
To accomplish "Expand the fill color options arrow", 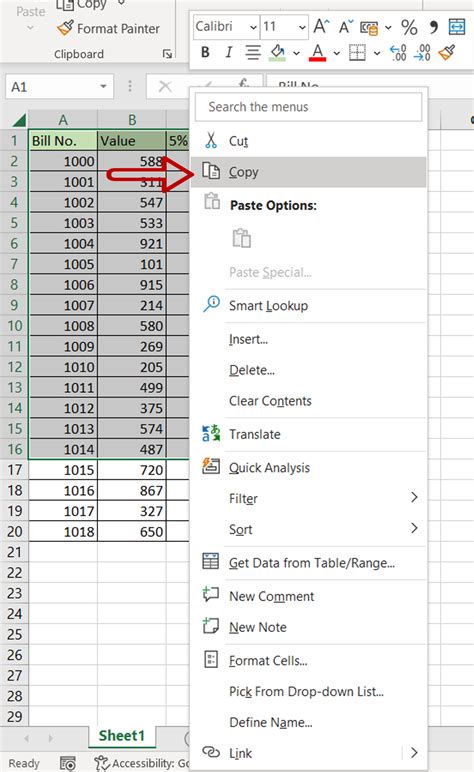I will click(x=296, y=53).
